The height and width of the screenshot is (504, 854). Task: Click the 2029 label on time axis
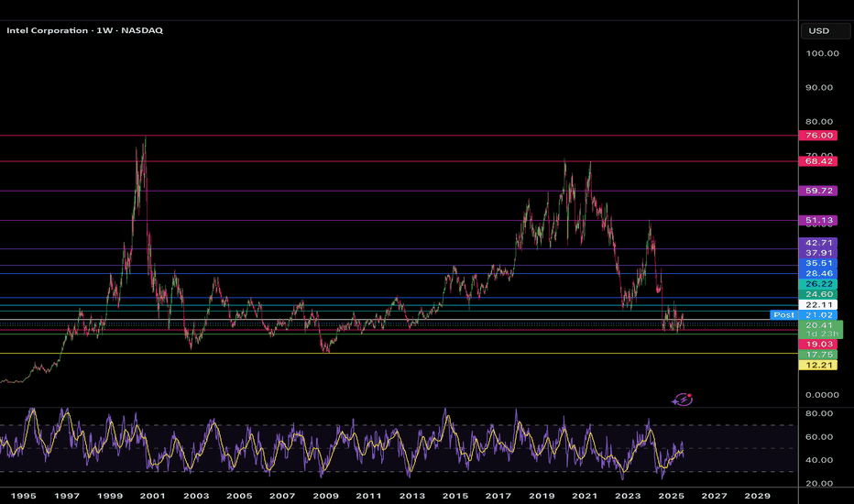(x=757, y=496)
